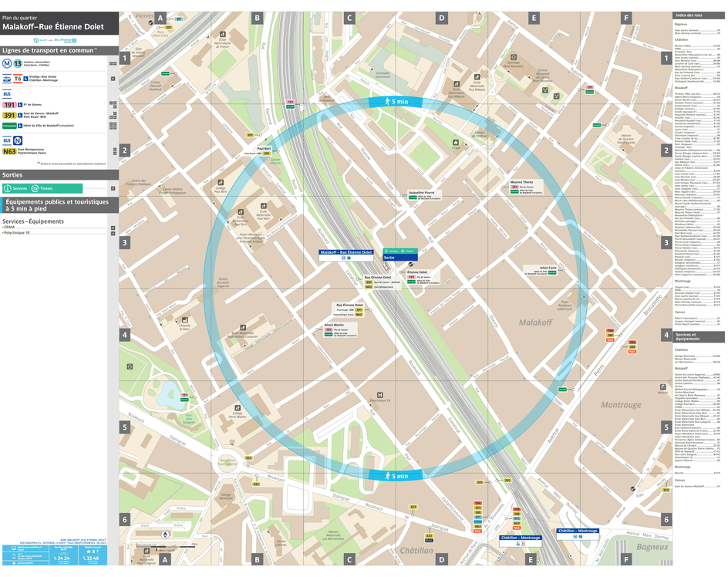Select the Metro line 13 icon in the legend
Image resolution: width=728 pixels, height=577 pixels.
16,62
